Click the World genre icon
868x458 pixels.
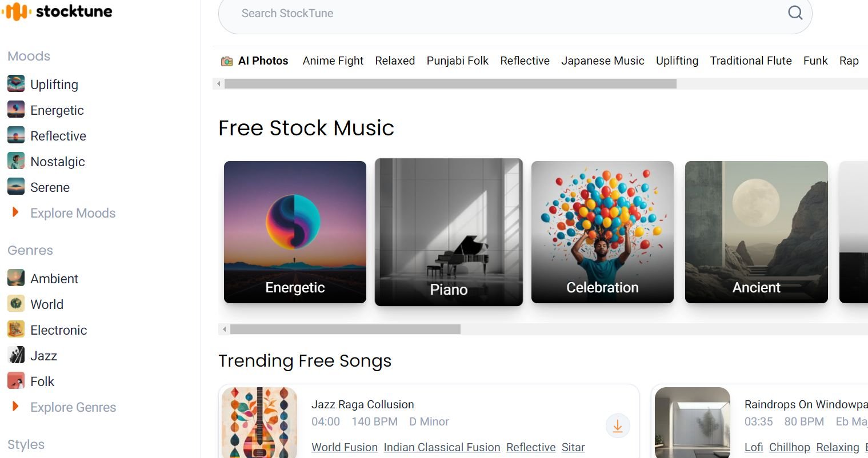[16, 304]
